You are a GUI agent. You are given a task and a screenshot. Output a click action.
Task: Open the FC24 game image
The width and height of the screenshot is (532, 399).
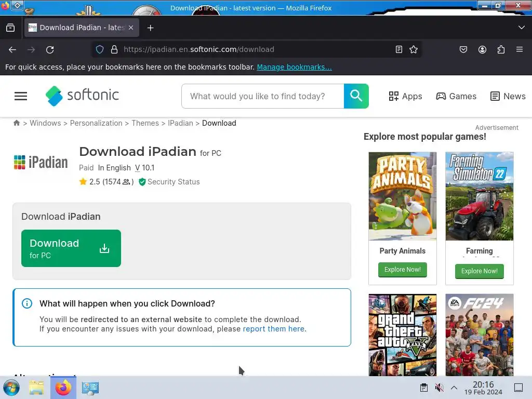(480, 335)
